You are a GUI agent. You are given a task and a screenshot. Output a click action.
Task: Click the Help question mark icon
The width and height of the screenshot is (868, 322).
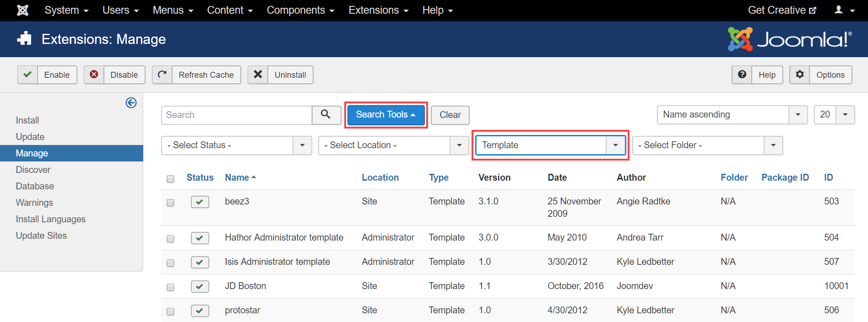(x=742, y=75)
